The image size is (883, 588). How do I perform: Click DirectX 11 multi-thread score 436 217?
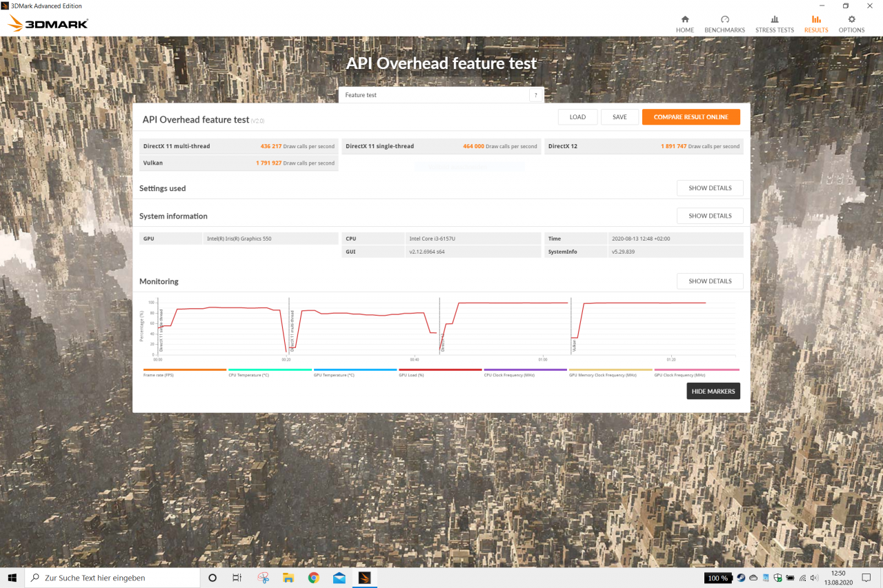(x=270, y=146)
